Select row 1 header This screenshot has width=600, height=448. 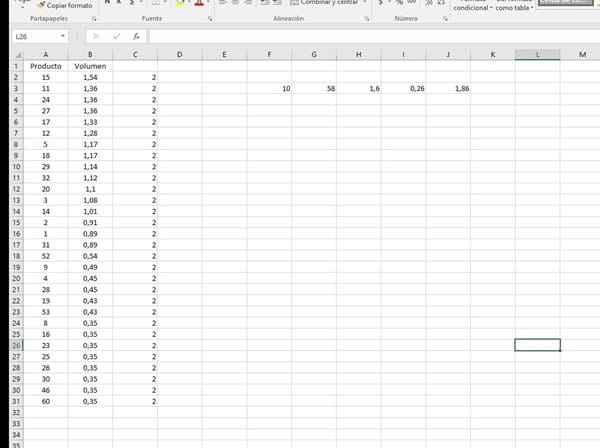[x=16, y=66]
